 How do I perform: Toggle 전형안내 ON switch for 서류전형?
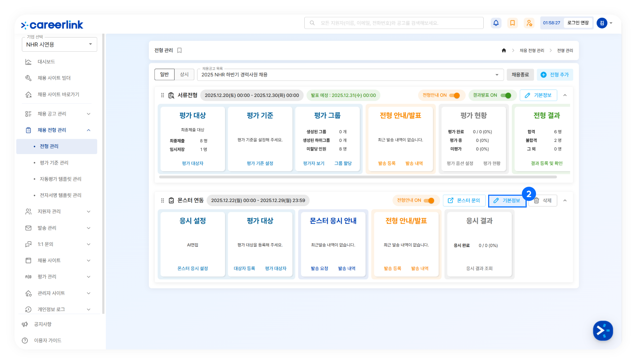coord(455,95)
